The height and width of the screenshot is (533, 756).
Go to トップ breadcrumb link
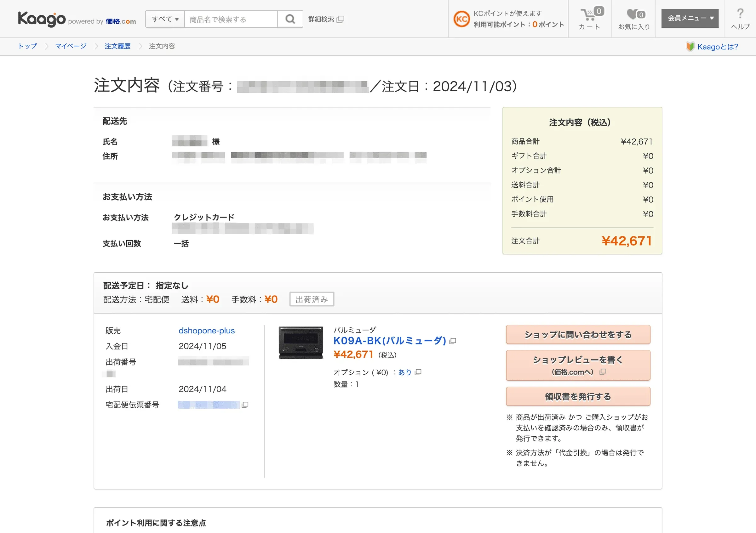coord(28,46)
